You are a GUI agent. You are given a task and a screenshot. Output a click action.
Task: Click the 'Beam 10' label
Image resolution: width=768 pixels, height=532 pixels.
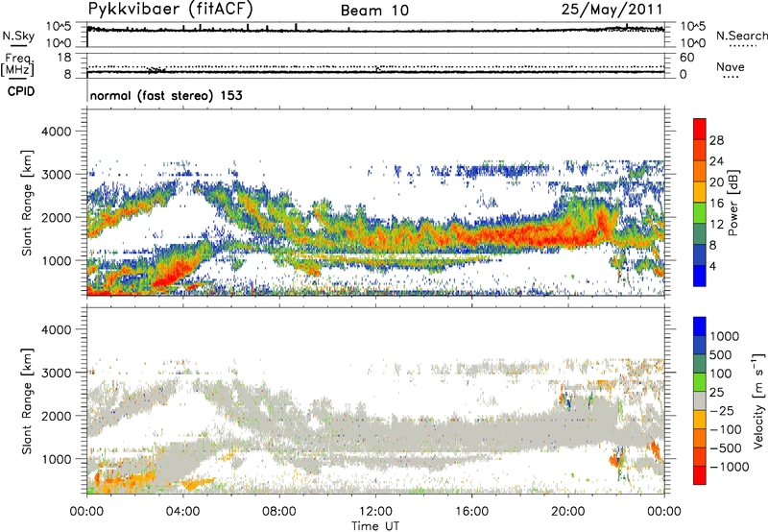click(x=374, y=11)
